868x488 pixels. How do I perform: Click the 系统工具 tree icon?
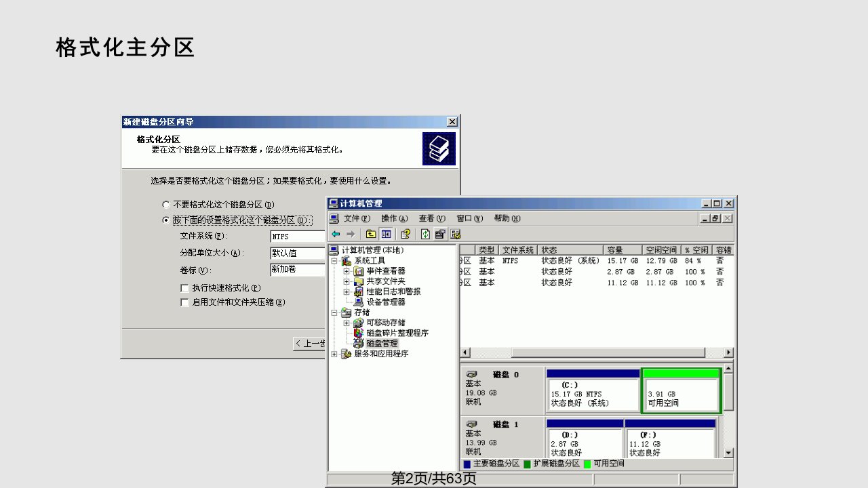click(347, 261)
